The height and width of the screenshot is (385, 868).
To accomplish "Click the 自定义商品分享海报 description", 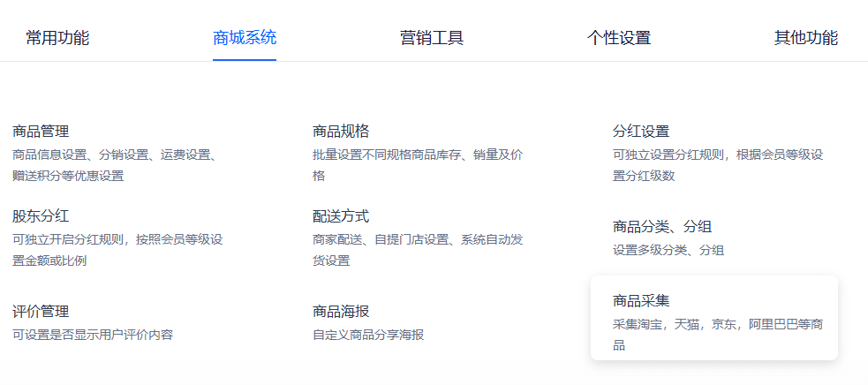I will pyautogui.click(x=368, y=335).
